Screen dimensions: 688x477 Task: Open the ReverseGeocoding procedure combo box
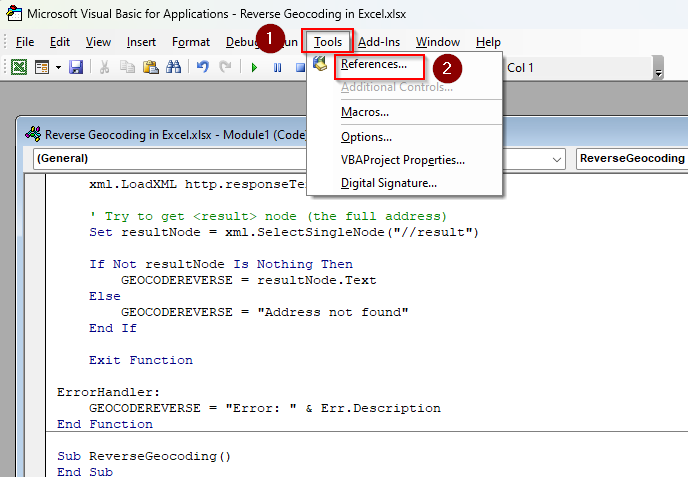pos(632,158)
